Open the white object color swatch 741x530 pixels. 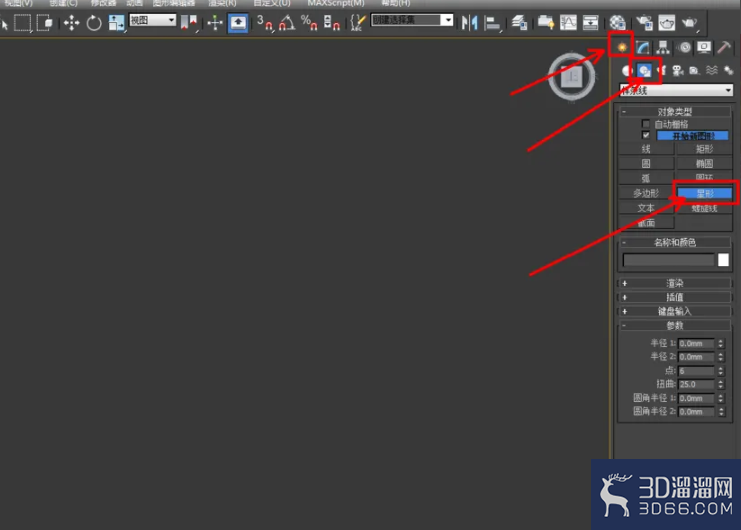tap(723, 260)
